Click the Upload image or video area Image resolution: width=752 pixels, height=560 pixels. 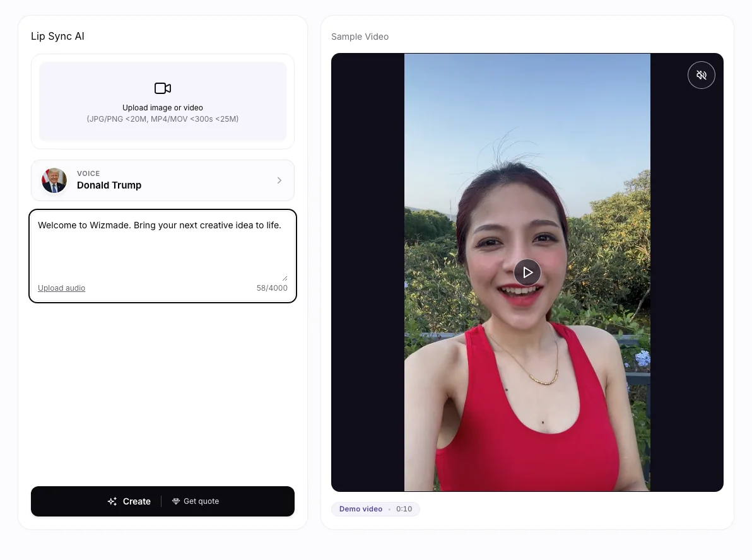[163, 101]
